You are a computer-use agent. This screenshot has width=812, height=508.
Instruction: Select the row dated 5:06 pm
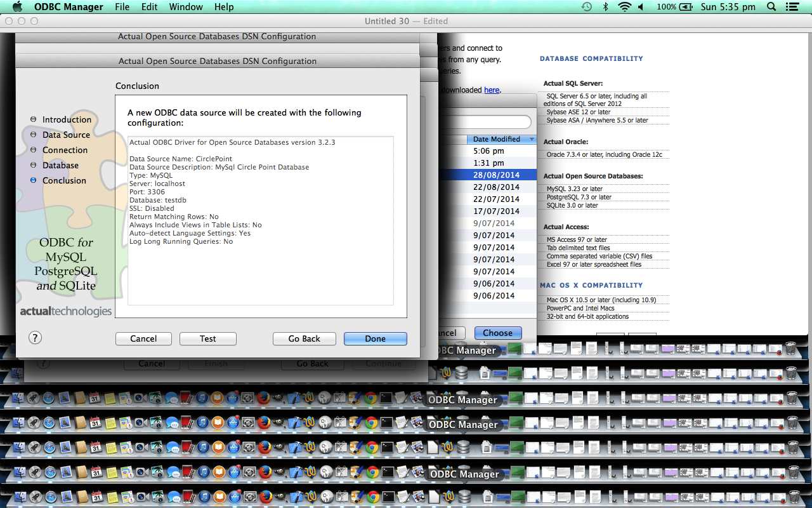[489, 151]
